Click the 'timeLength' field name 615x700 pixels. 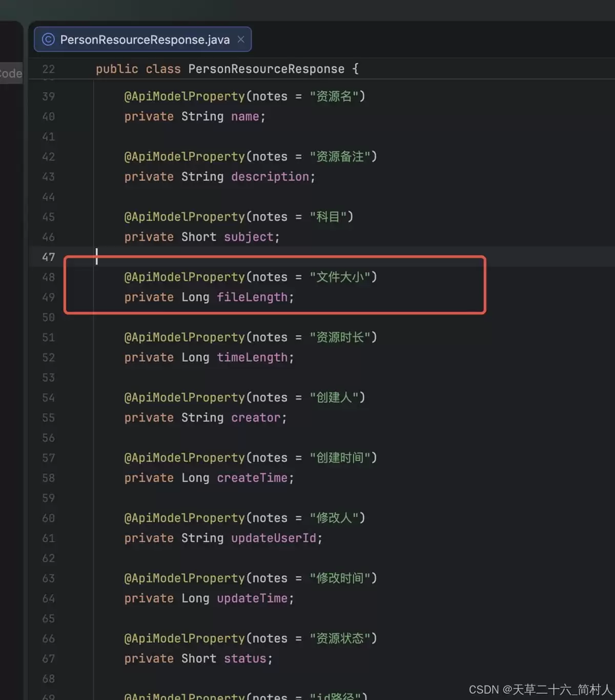pos(252,357)
